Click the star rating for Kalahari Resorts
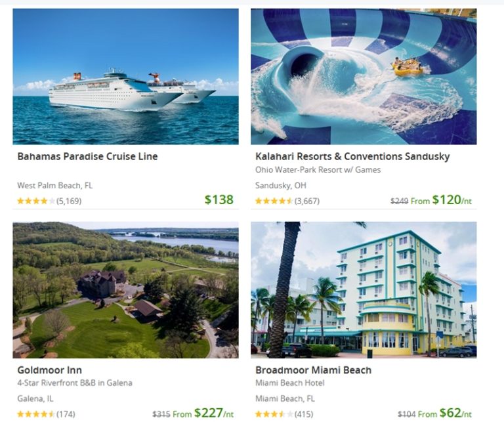Viewport: 504px width, 422px height. tap(274, 201)
